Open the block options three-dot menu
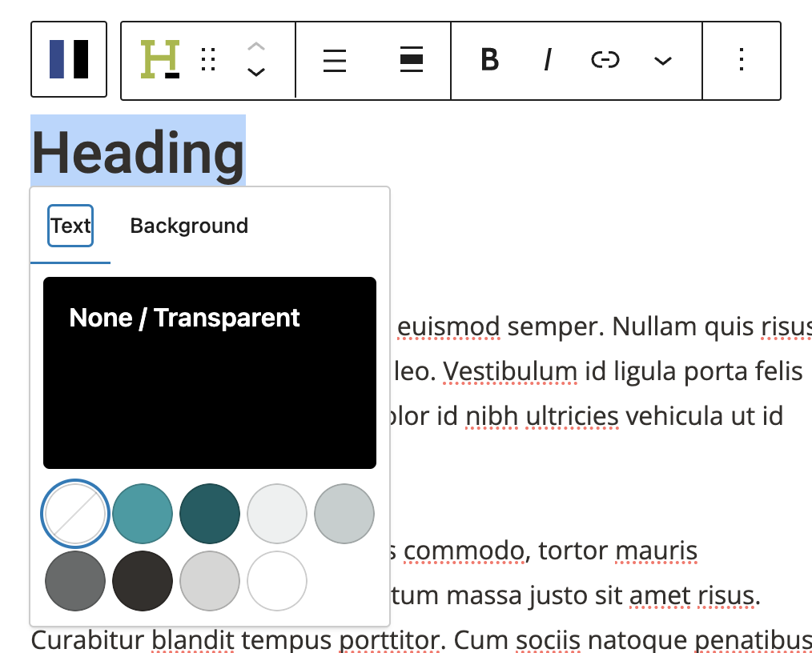This screenshot has width=812, height=653. 742,60
